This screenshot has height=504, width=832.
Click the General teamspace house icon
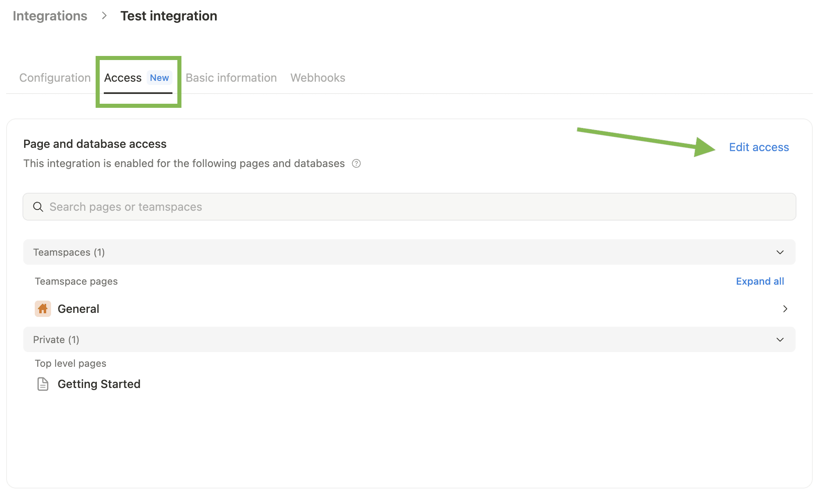(42, 309)
